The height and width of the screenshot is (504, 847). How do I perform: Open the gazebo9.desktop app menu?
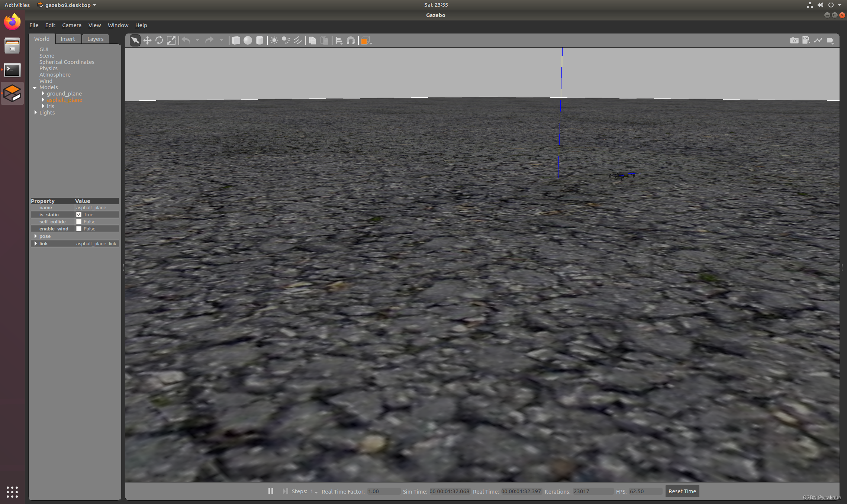(x=67, y=5)
